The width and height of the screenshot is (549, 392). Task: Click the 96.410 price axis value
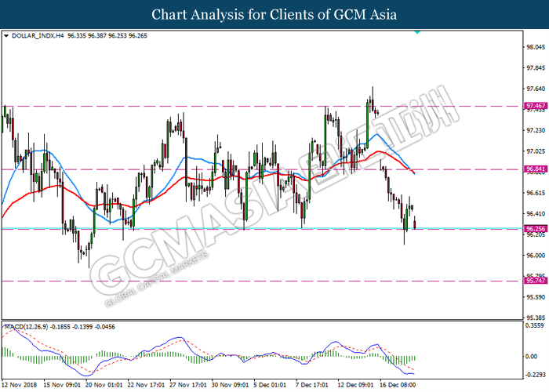[x=536, y=213]
